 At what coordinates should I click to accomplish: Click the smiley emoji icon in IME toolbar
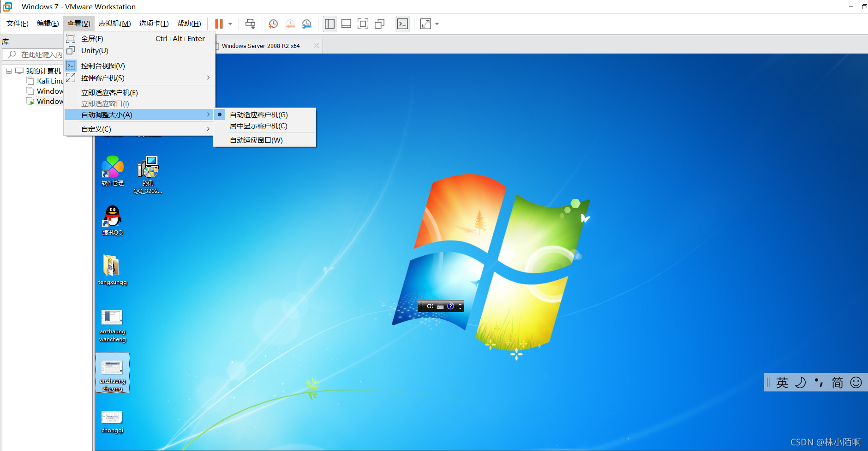click(x=856, y=383)
